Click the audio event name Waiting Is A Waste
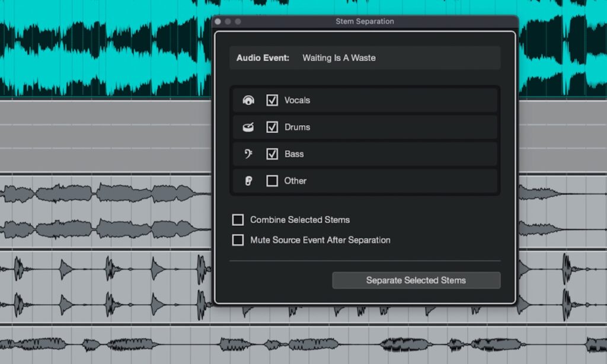The height and width of the screenshot is (364, 607). click(x=339, y=58)
